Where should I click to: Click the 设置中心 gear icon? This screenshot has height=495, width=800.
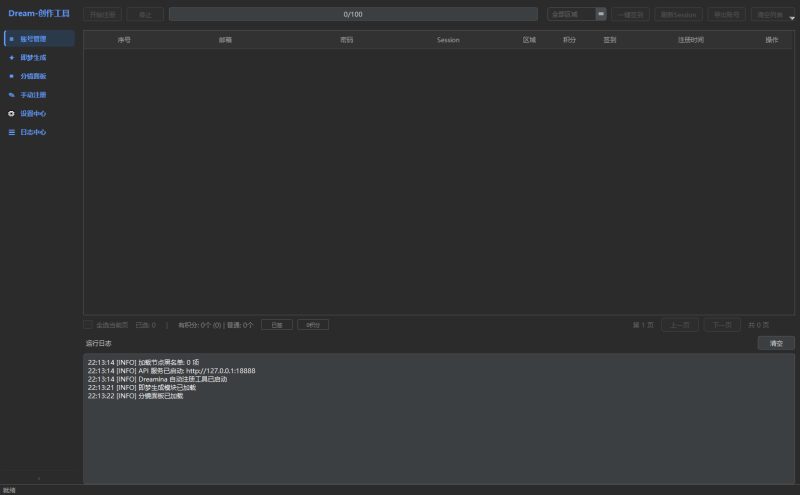11,114
